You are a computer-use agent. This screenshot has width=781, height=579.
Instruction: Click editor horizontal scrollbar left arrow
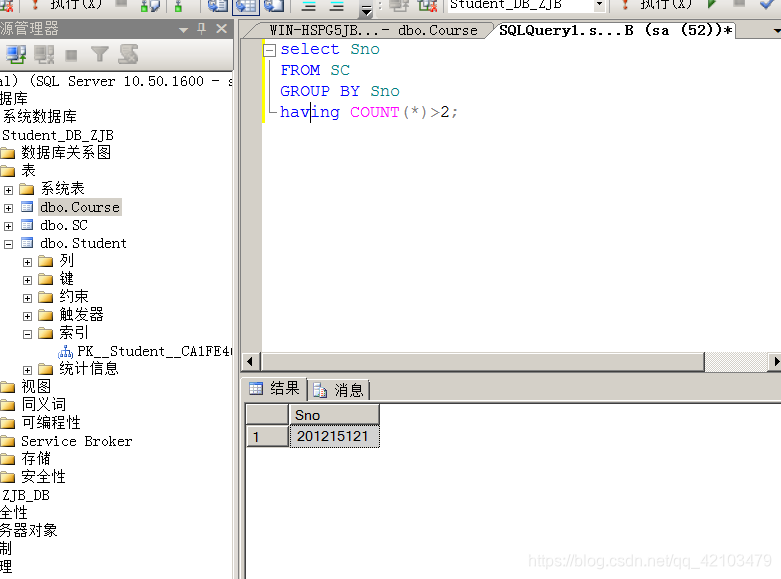tap(250, 361)
